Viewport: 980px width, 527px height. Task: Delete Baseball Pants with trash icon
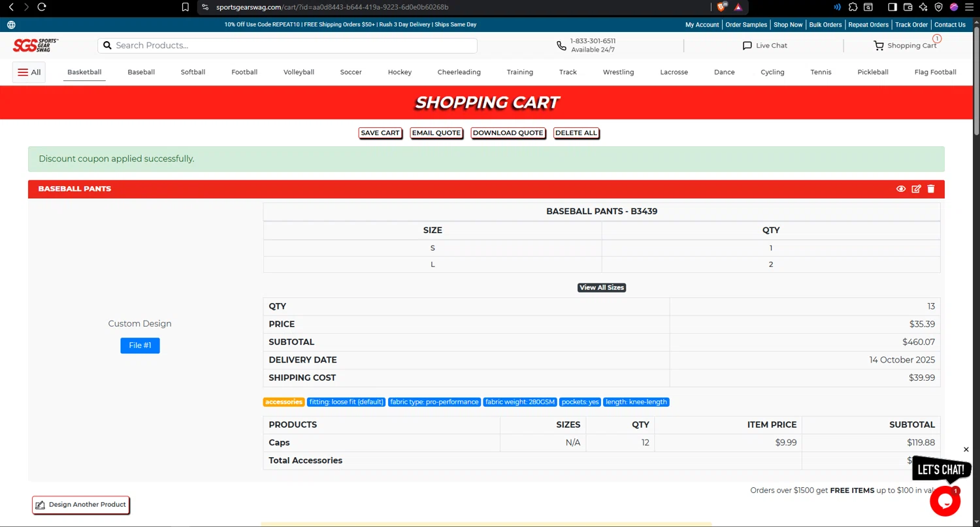pyautogui.click(x=931, y=189)
